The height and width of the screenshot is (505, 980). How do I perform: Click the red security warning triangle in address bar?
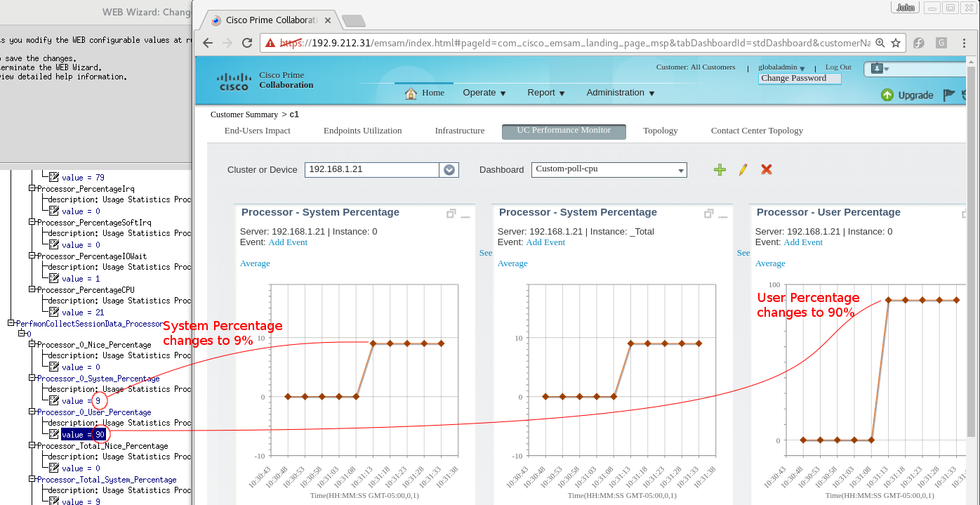(270, 43)
